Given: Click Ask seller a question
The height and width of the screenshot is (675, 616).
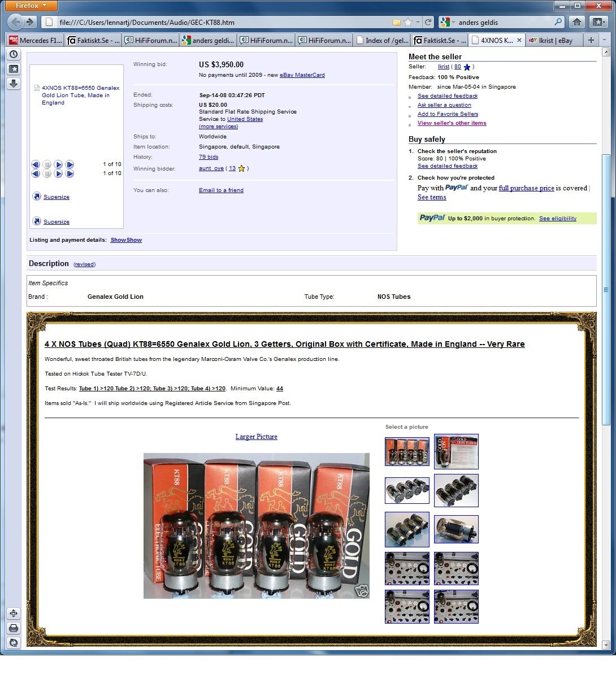Looking at the screenshot, I should pos(444,104).
